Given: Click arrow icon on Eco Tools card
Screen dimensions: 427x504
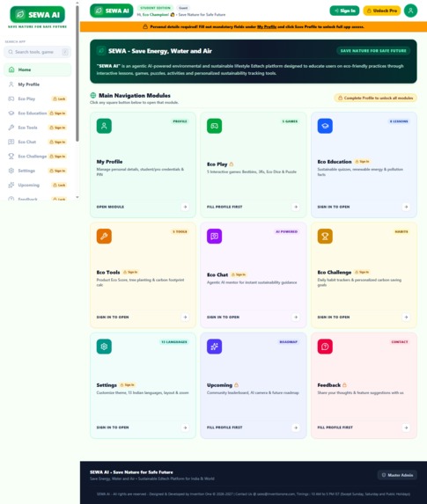Looking at the screenshot, I should 185,317.
